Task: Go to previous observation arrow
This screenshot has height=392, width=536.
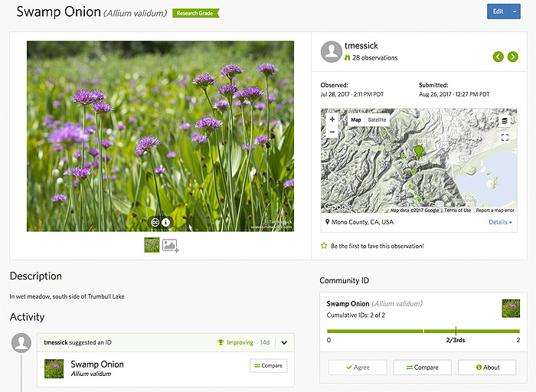Action: tap(498, 57)
